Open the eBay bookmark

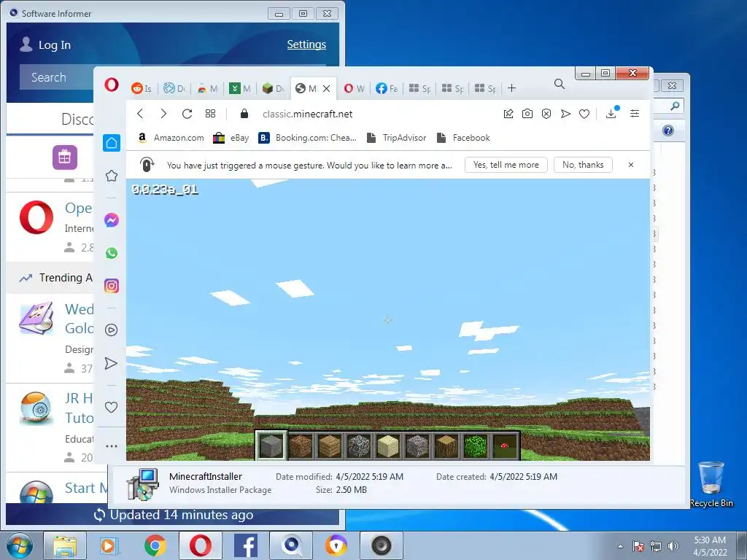click(231, 138)
